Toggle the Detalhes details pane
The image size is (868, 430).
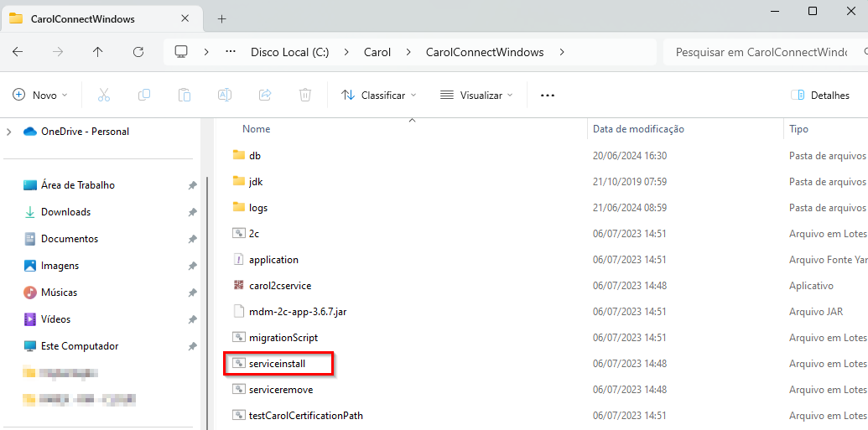click(x=820, y=96)
